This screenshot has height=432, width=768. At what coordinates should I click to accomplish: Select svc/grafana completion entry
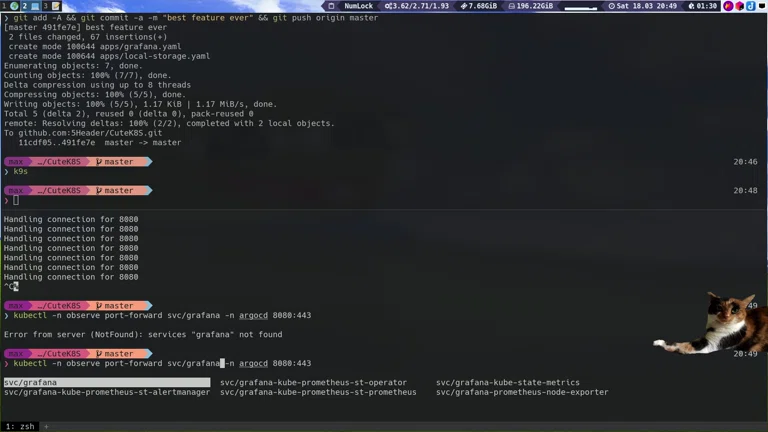[x=107, y=383]
